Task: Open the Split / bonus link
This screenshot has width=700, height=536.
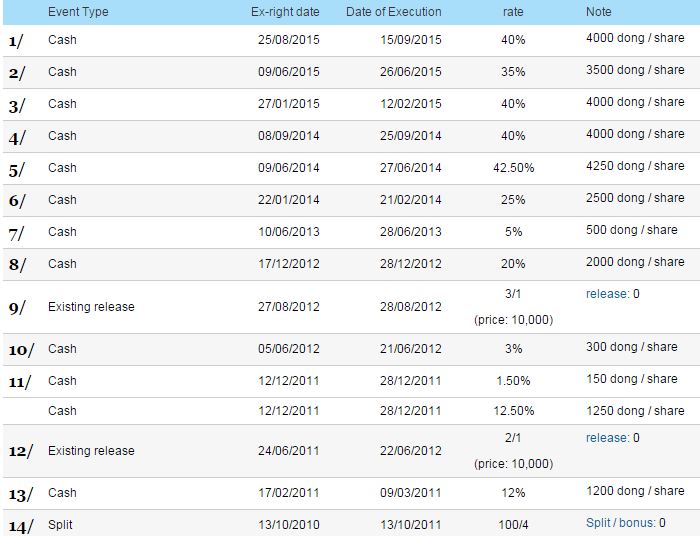Action: (620, 523)
